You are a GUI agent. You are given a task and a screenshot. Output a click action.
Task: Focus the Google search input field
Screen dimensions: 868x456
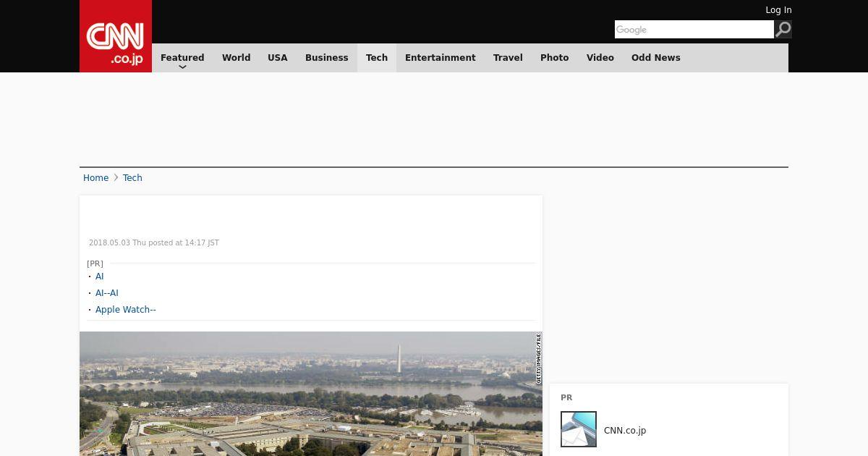click(694, 30)
